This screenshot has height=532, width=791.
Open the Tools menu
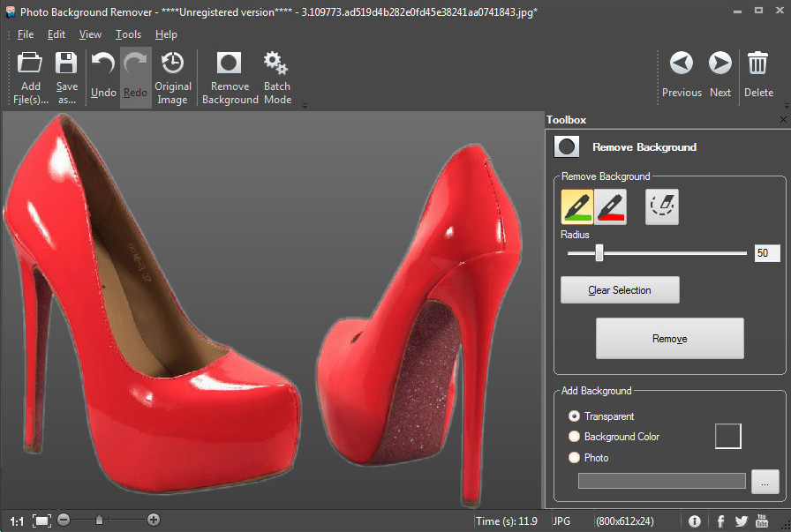[x=128, y=34]
